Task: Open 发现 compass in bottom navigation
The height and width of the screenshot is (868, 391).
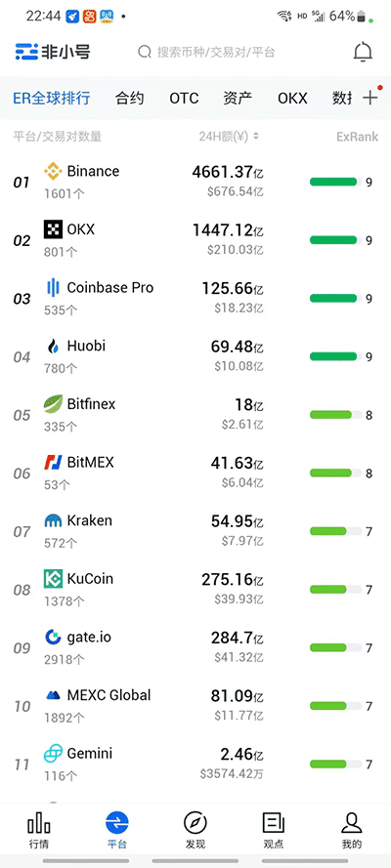Action: (x=195, y=830)
